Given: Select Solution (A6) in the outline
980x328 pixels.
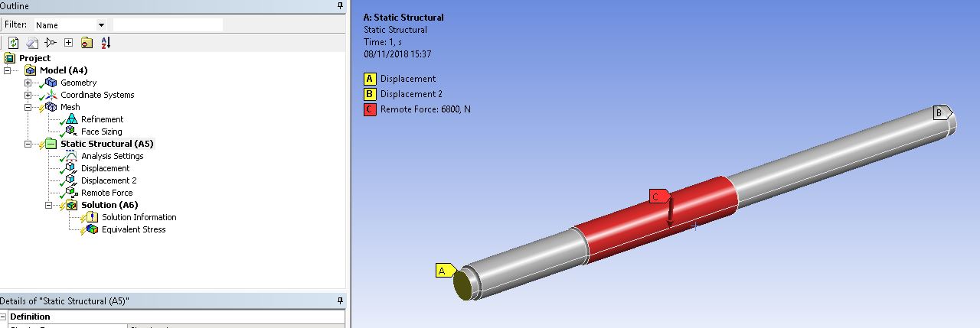Looking at the screenshot, I should (x=109, y=205).
